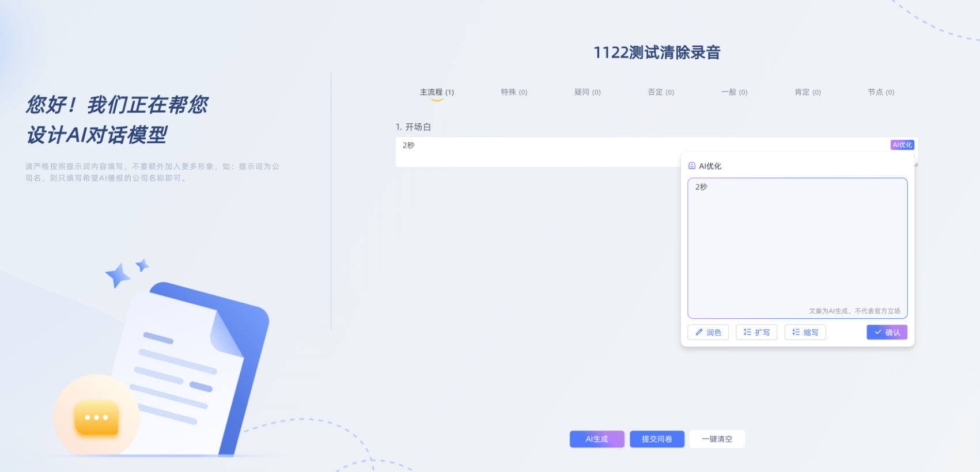Viewport: 980px width, 472px height.
Task: Open the 特殊 (0) tab
Action: point(514,92)
